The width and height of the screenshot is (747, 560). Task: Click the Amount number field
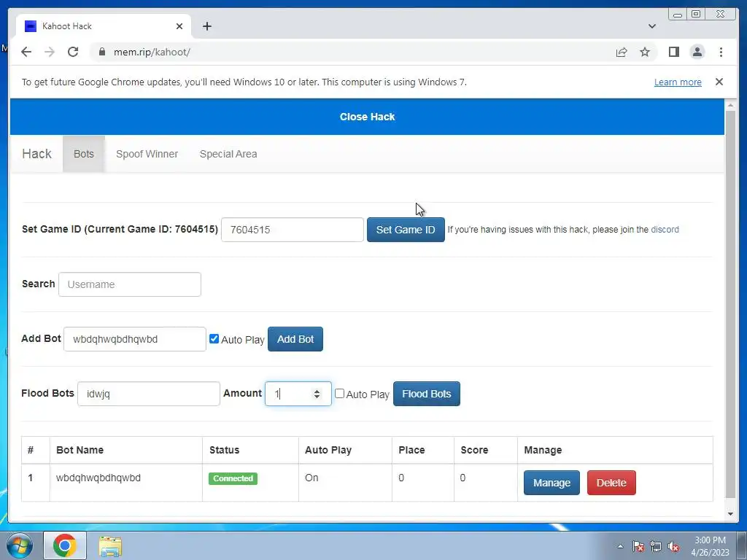(298, 394)
